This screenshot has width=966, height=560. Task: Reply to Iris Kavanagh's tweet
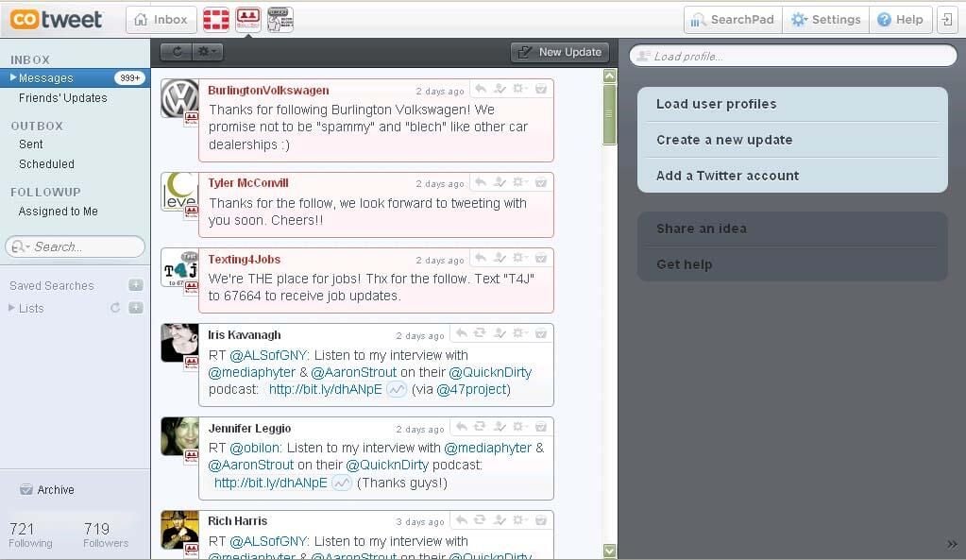[461, 333]
